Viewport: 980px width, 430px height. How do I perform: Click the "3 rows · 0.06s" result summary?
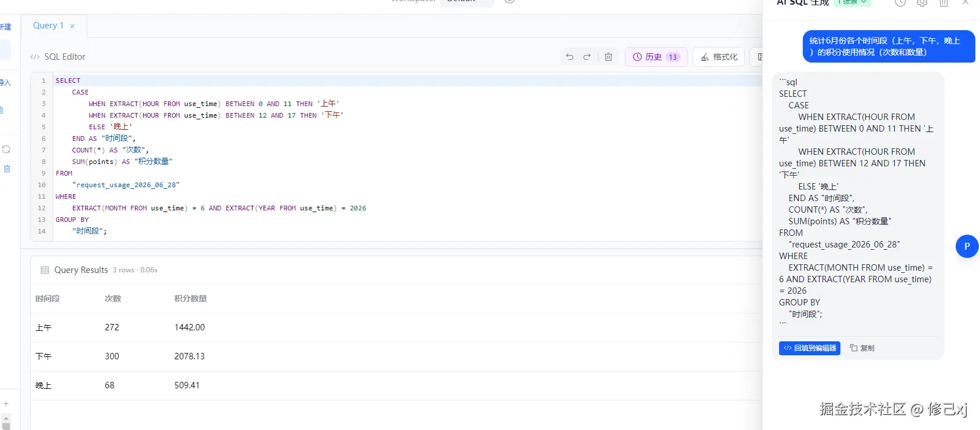tap(135, 270)
